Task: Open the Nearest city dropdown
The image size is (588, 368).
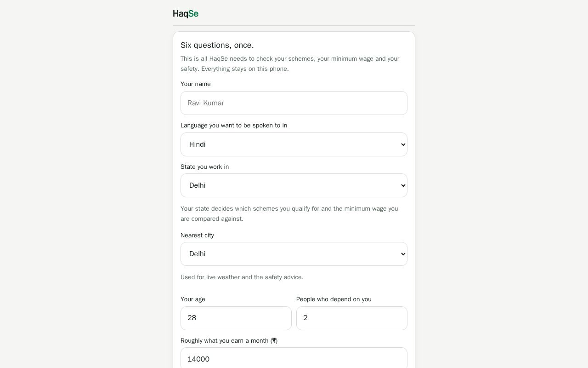Action: (x=294, y=254)
